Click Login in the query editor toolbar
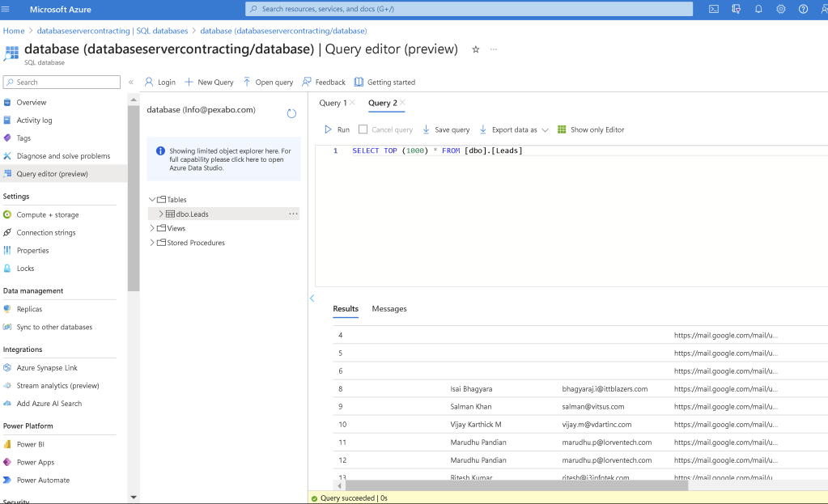The width and height of the screenshot is (828, 504). pos(160,82)
